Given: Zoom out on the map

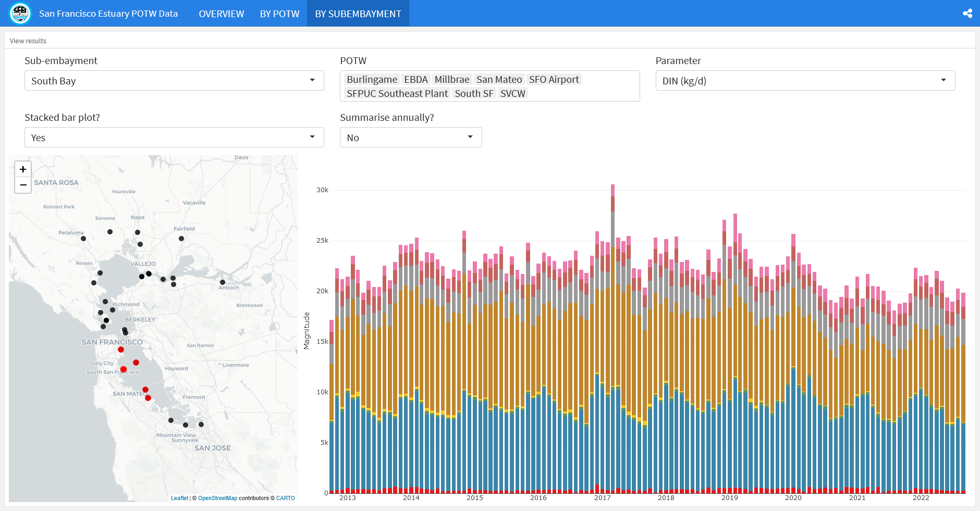Looking at the screenshot, I should 23,185.
